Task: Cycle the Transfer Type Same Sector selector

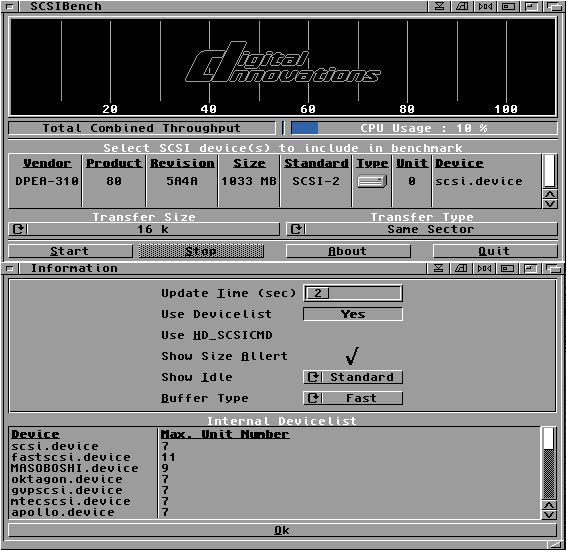Action: click(422, 229)
